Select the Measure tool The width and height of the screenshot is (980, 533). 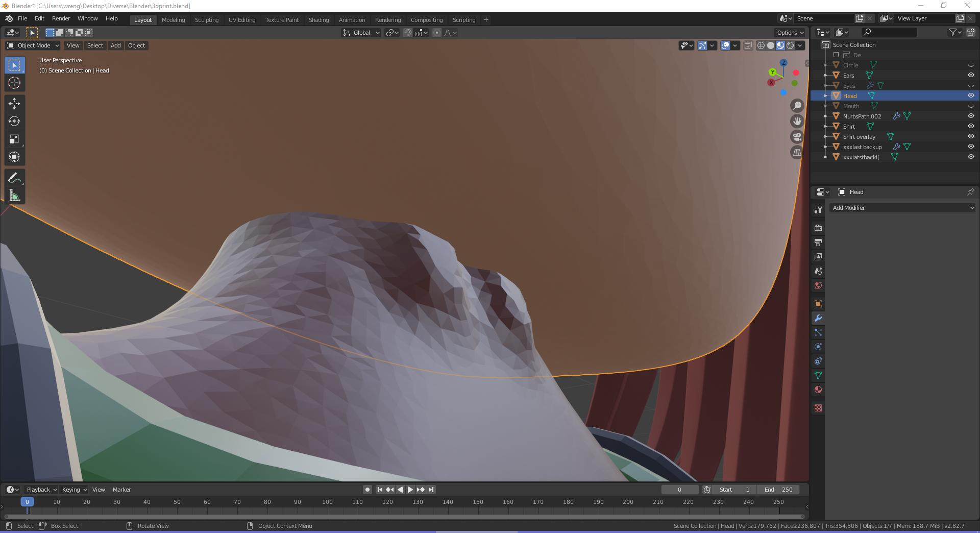[x=14, y=196]
